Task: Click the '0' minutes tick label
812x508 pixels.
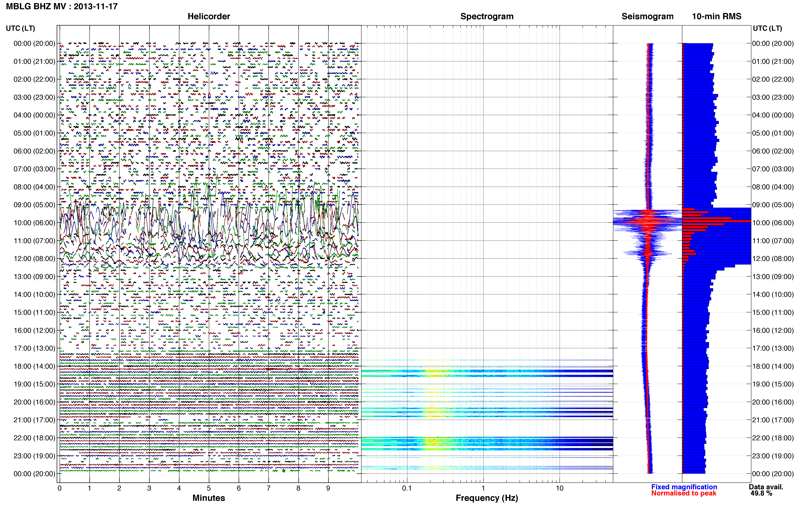Action: (x=59, y=488)
